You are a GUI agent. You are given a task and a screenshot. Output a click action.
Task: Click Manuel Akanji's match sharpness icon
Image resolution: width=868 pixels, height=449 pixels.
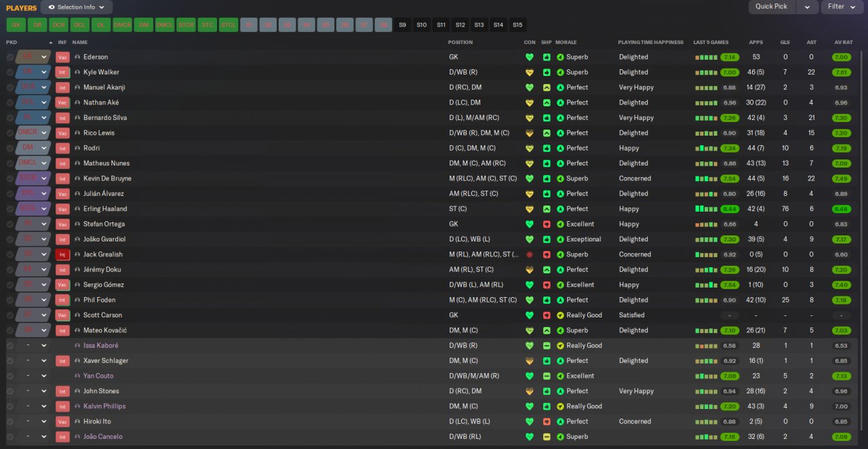pyautogui.click(x=547, y=87)
